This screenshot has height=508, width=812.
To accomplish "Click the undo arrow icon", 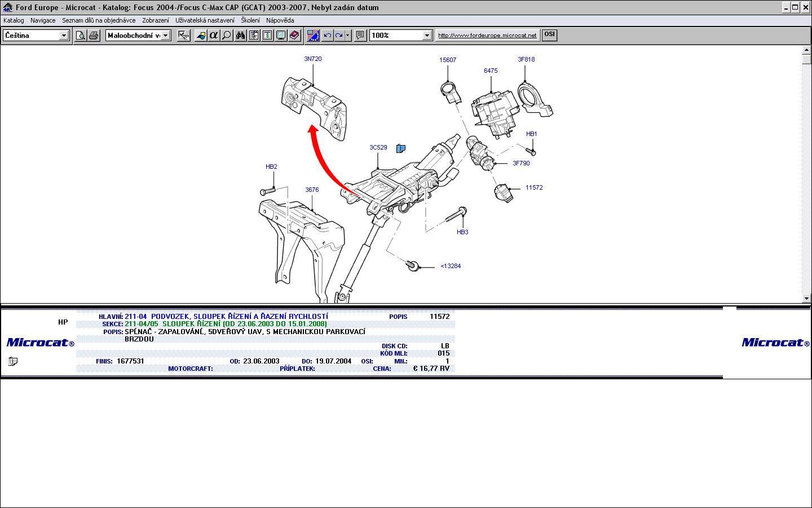I will (327, 36).
